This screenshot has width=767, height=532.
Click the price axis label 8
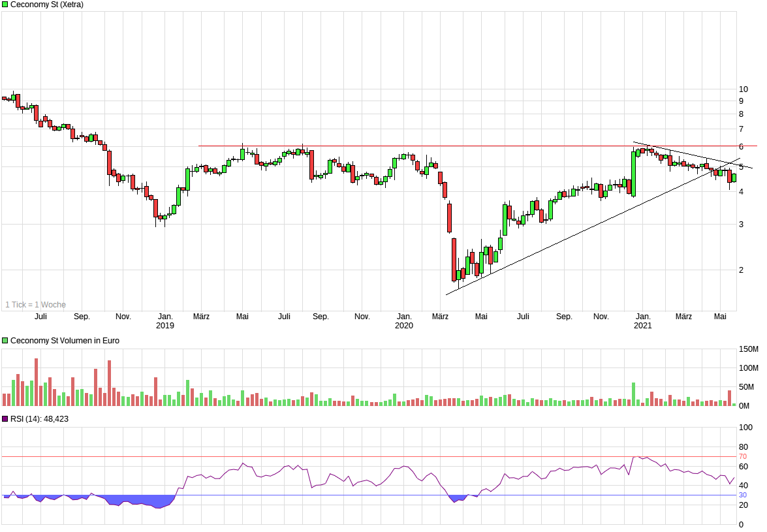click(741, 114)
